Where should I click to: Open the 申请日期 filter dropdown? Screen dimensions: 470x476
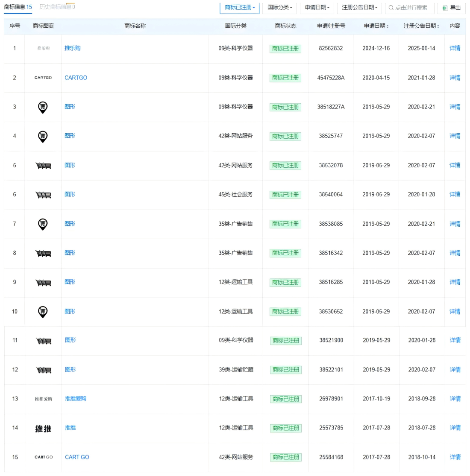click(x=317, y=7)
